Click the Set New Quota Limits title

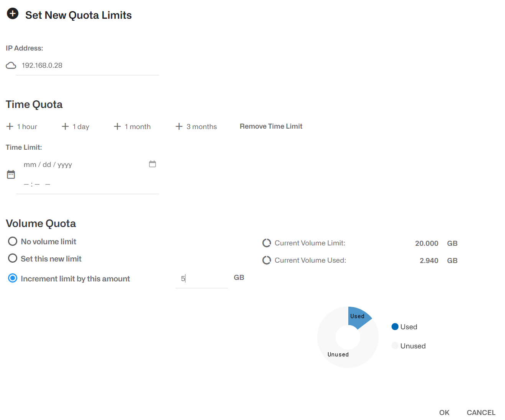pos(79,15)
